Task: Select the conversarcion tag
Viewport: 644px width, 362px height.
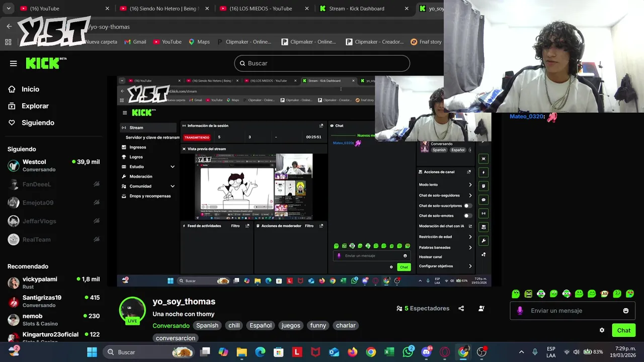Action: (176, 338)
